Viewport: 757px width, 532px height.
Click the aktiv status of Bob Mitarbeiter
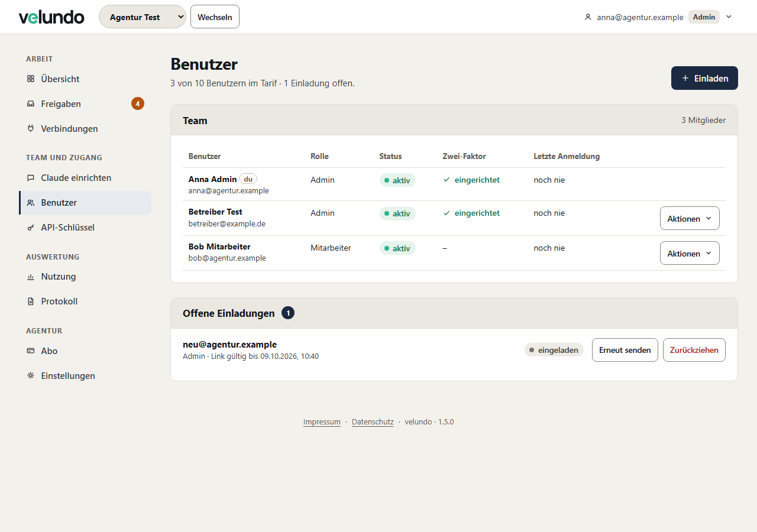point(397,248)
